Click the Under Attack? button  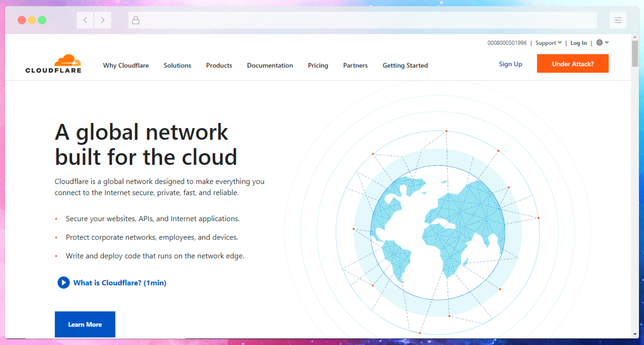(x=573, y=64)
